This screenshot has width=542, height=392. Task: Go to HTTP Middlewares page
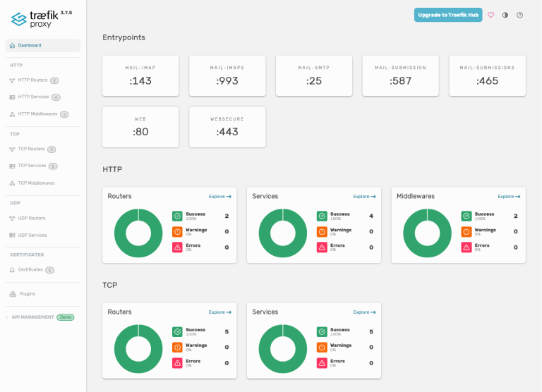[43, 114]
